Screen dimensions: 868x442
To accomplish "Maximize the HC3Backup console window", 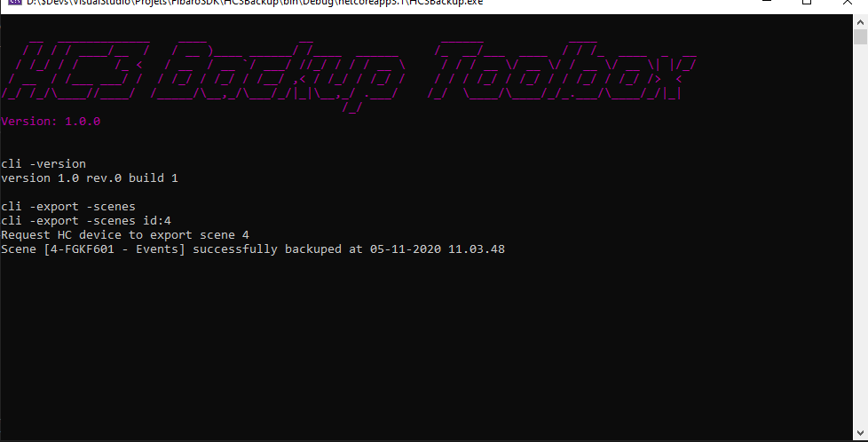I will click(807, 2).
